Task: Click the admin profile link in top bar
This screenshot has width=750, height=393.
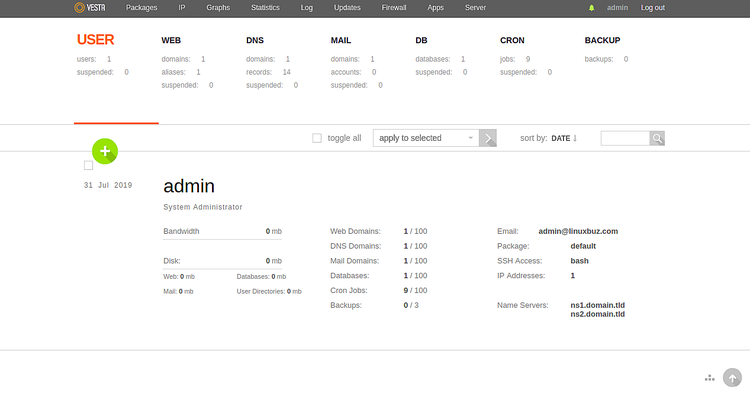Action: (x=618, y=8)
